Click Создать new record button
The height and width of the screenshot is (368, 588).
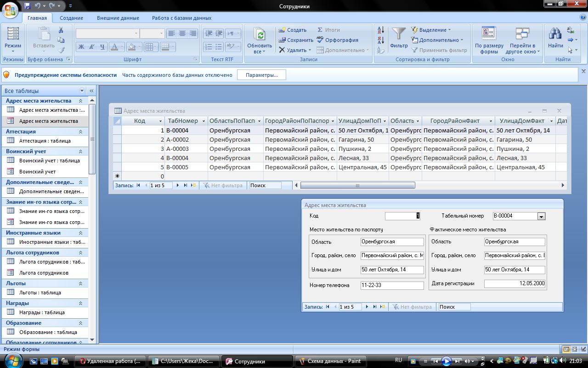pos(293,30)
